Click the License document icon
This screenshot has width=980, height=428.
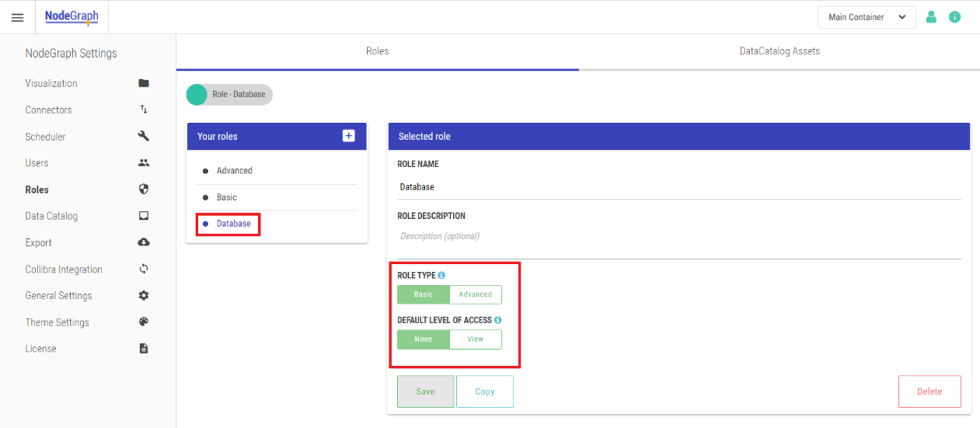[x=144, y=348]
